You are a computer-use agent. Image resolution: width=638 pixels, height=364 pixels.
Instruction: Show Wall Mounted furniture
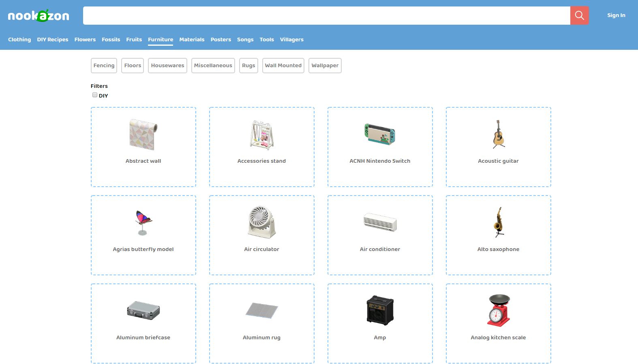pyautogui.click(x=283, y=66)
